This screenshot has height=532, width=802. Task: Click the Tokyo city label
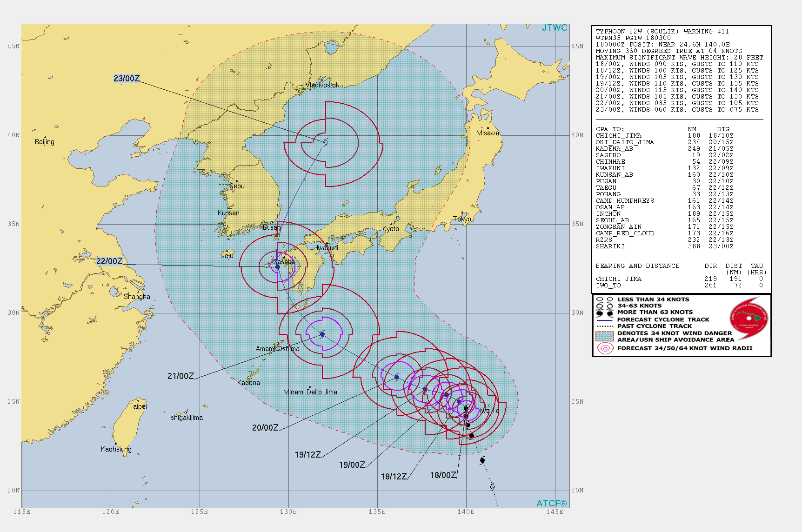click(462, 219)
